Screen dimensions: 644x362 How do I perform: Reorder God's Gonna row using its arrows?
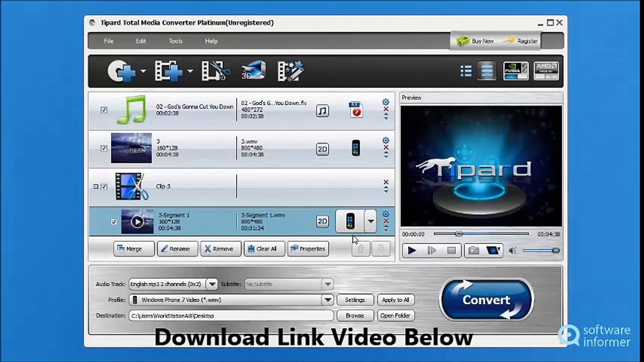click(386, 117)
